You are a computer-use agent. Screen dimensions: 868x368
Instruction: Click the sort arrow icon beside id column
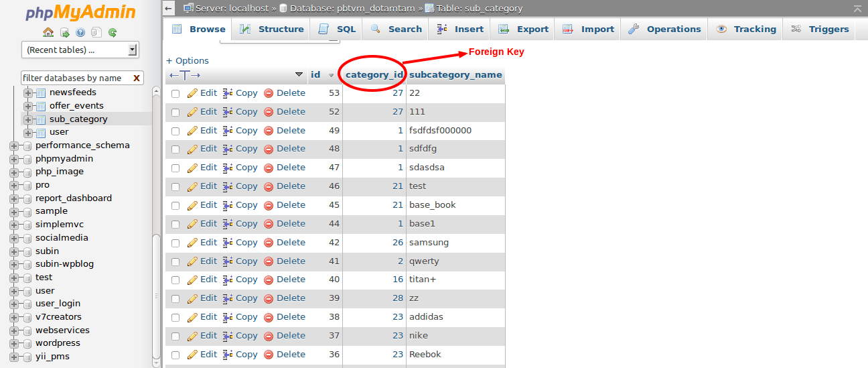coord(331,75)
